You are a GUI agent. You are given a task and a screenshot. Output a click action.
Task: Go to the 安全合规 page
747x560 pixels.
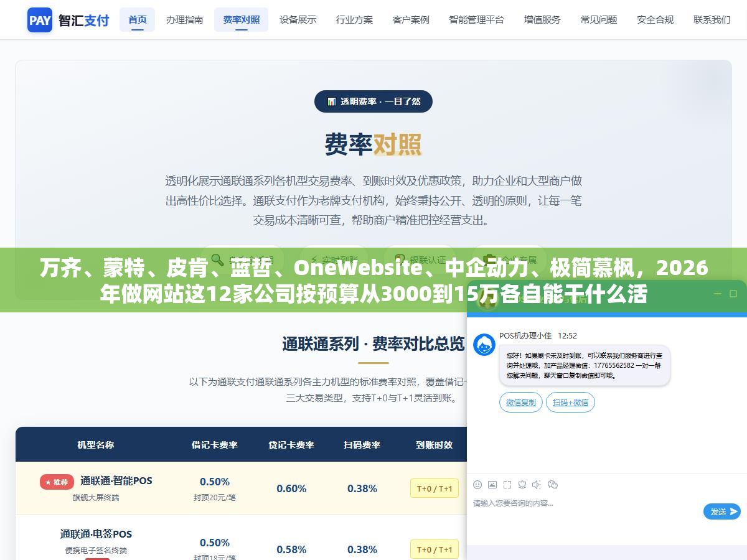pyautogui.click(x=655, y=20)
